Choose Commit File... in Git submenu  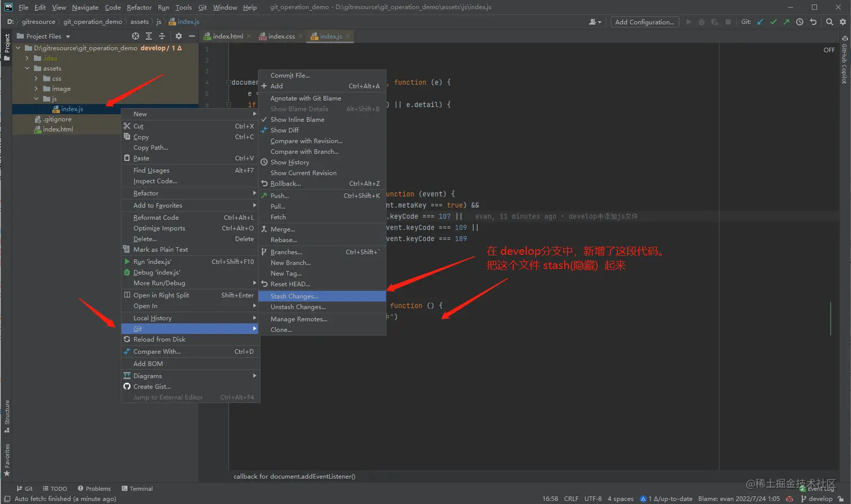tap(322, 75)
